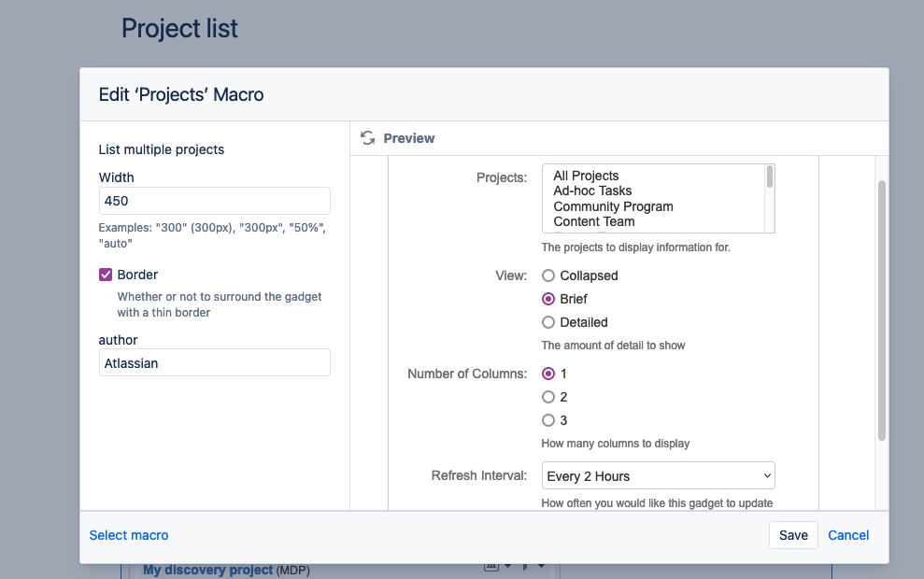924x579 pixels.
Task: Uncheck the Border checkbox
Action: click(x=106, y=275)
